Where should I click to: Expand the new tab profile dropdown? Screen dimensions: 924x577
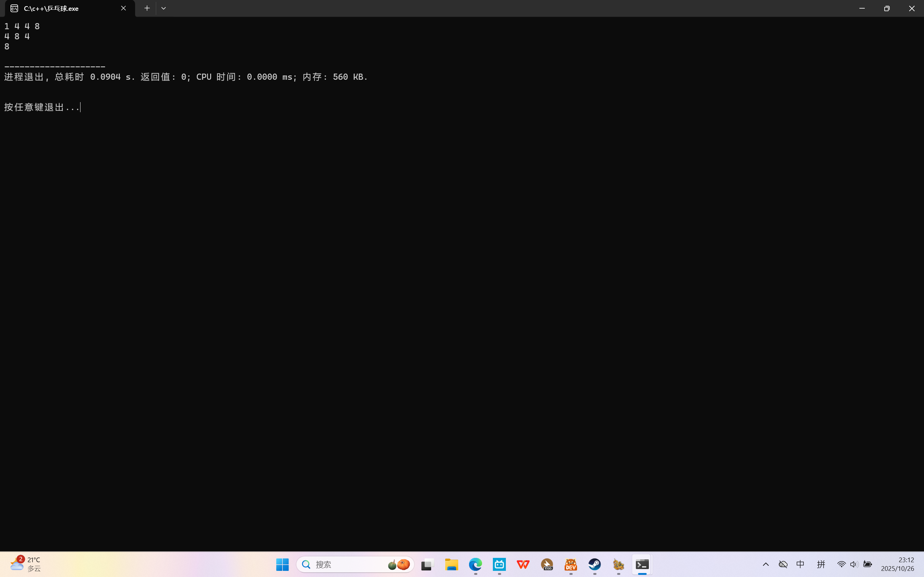pyautogui.click(x=164, y=8)
